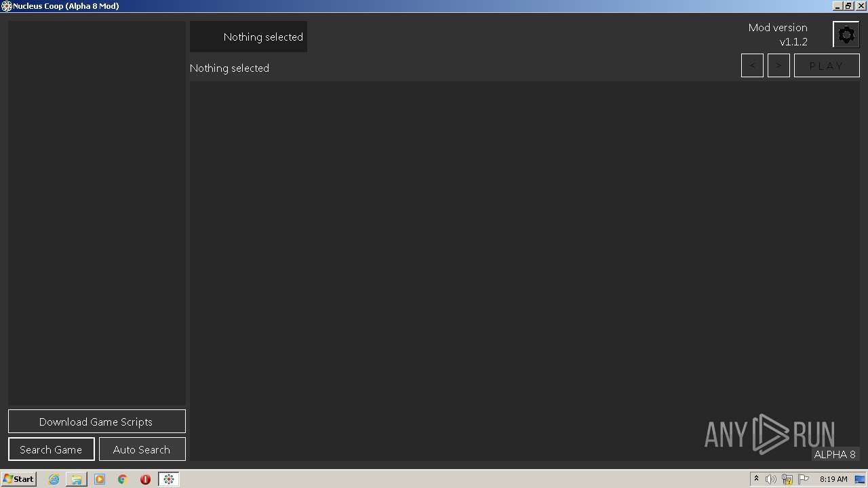Viewport: 868px width, 488px height.
Task: Open the Windows Start menu
Action: pos(18,479)
